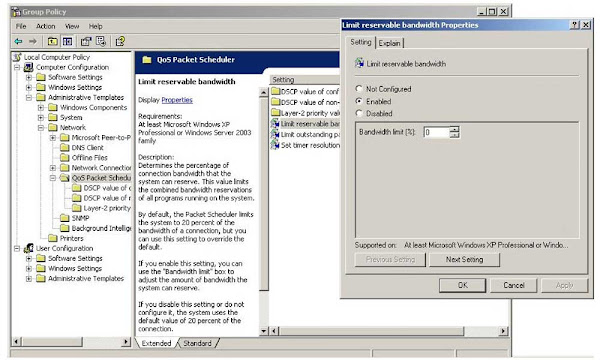
Task: Collapse the User Configuration tree node
Action: (17, 249)
